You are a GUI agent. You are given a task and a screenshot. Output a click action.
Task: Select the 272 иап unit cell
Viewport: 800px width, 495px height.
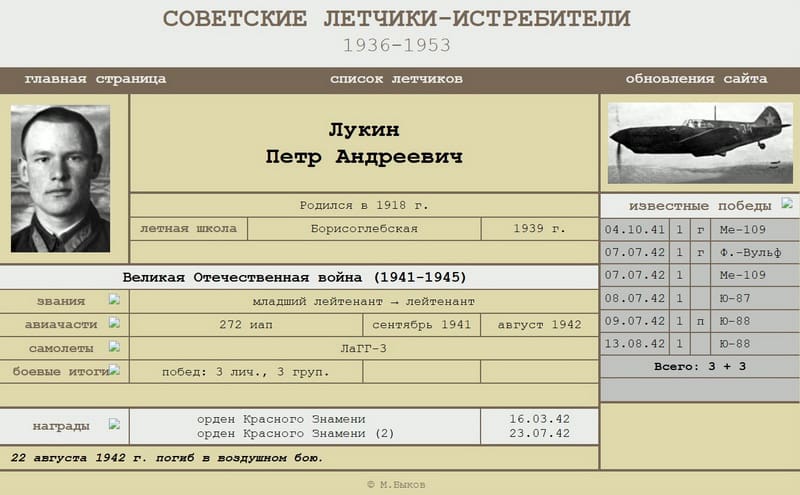(x=246, y=325)
